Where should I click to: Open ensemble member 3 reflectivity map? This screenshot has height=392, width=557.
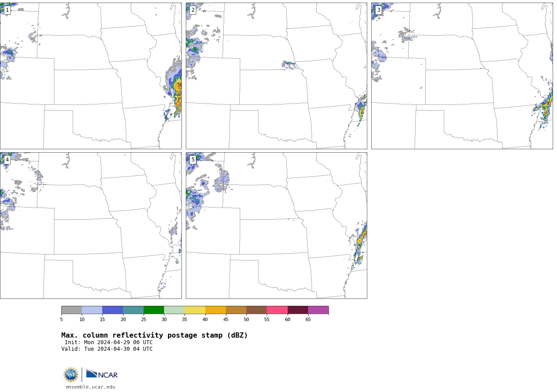point(462,76)
